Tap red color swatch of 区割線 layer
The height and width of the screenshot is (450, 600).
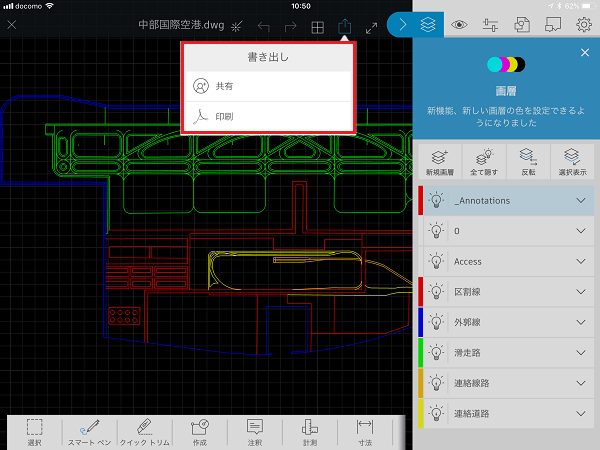pos(421,292)
